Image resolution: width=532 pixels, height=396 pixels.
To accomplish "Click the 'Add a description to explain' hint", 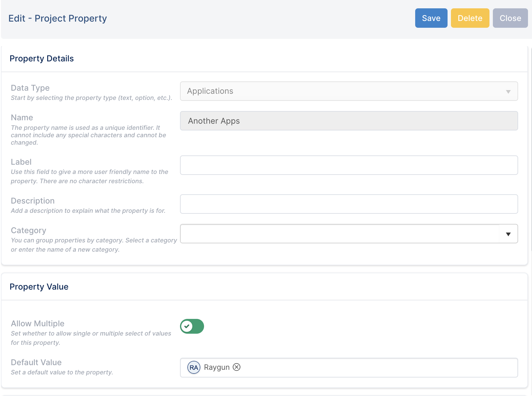I will tap(88, 211).
